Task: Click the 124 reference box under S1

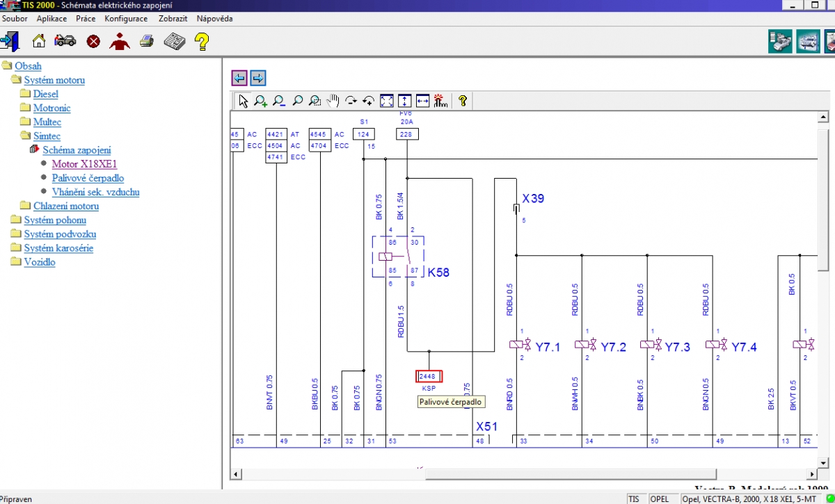Action: [x=363, y=134]
